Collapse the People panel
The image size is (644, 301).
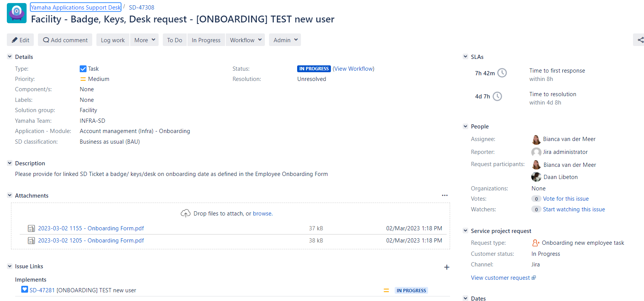465,126
